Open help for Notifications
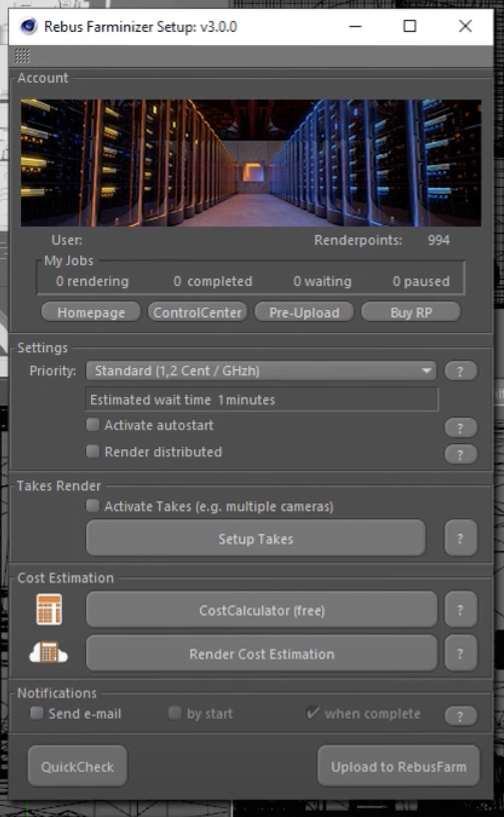Screen dimensions: 504x817 tap(460, 716)
